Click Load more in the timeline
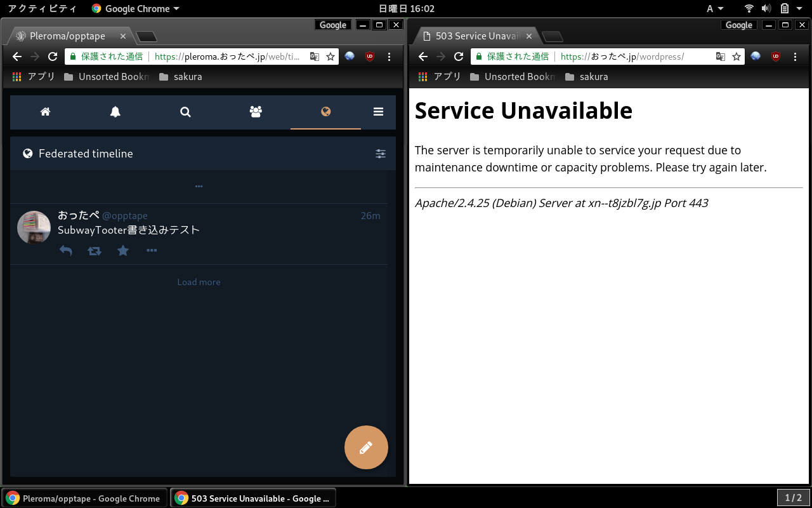Viewport: 812px width, 508px height. [199, 282]
